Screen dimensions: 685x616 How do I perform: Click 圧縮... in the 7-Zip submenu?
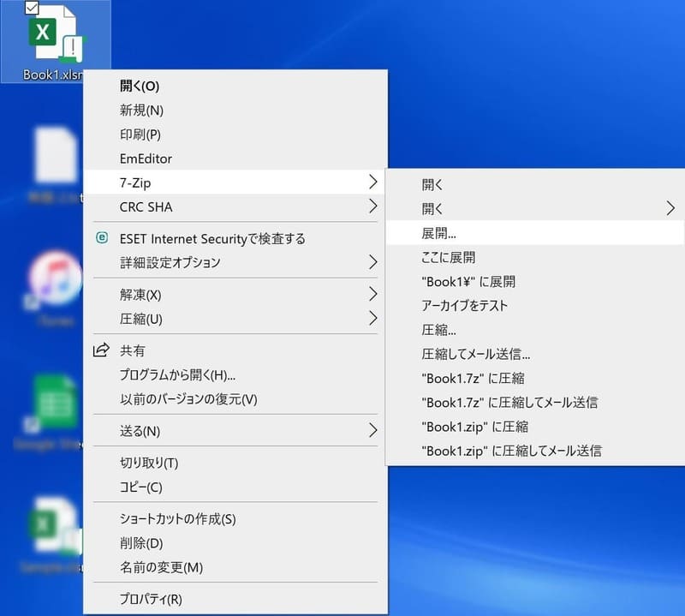click(535, 329)
